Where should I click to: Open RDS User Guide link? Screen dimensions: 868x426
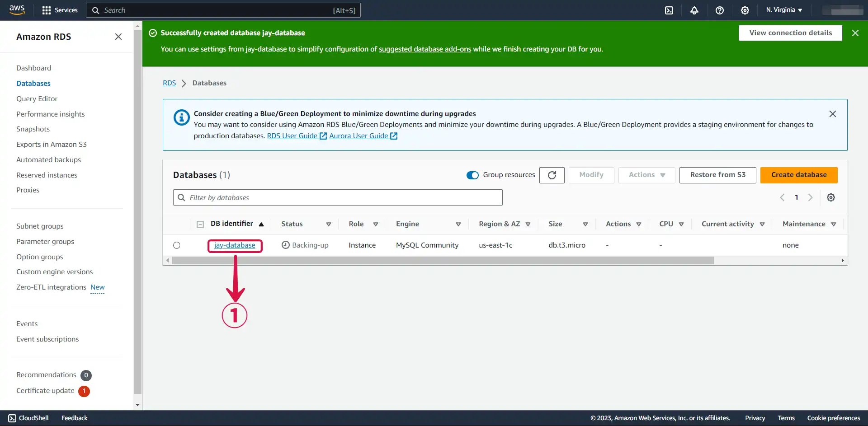pos(297,136)
